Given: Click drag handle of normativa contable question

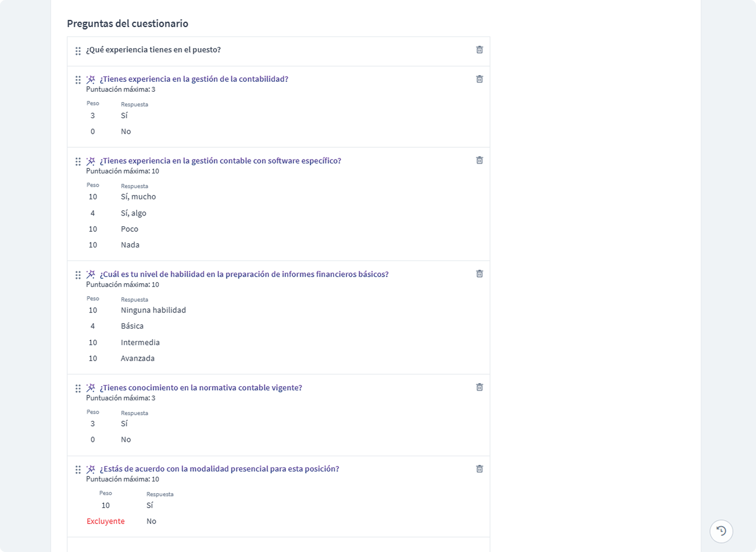Looking at the screenshot, I should tap(78, 389).
